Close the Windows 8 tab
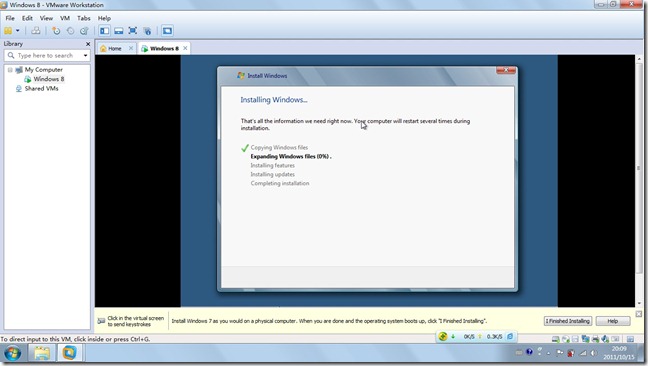The width and height of the screenshot is (648, 366). coord(185,48)
